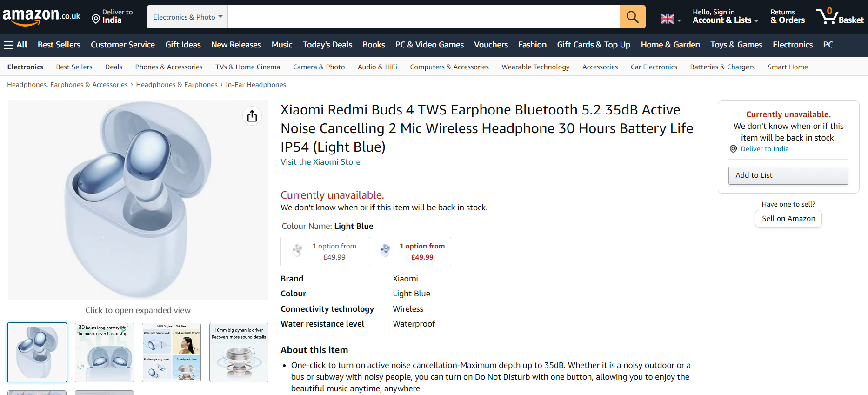
Task: Click the Amazon.co.uk logo
Action: click(x=41, y=17)
